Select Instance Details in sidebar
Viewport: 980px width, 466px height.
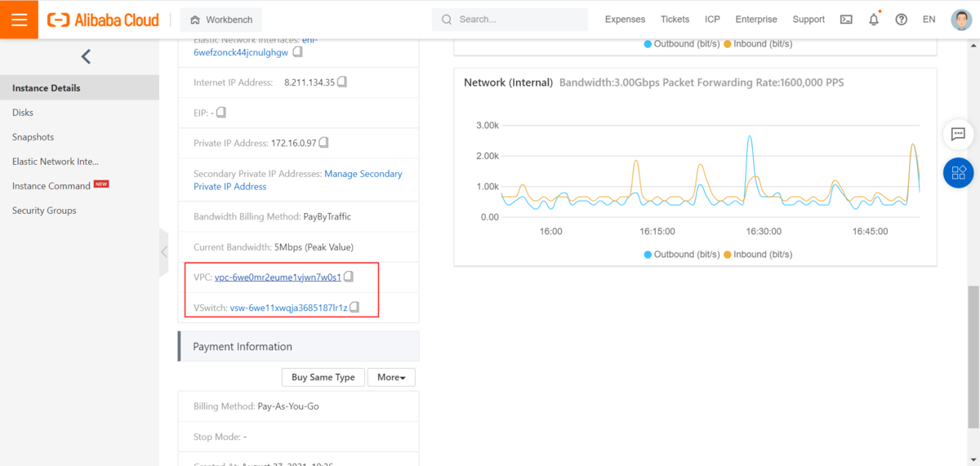coord(79,88)
